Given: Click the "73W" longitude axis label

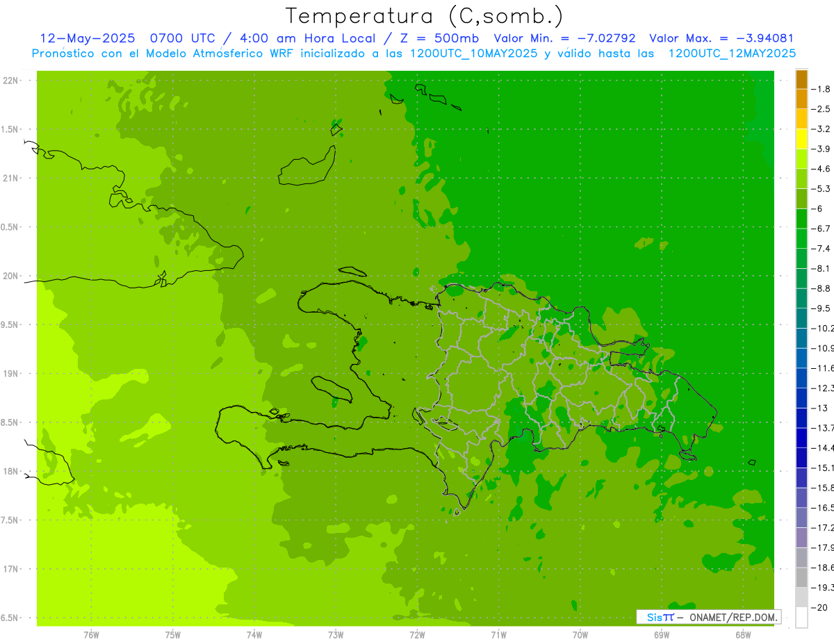Looking at the screenshot, I should [x=336, y=634].
